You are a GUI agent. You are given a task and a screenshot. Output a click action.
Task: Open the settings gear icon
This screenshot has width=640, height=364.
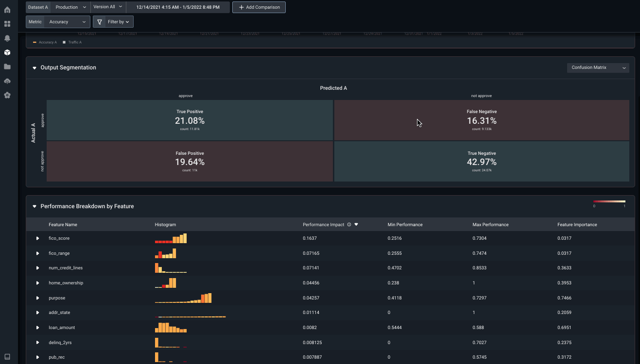point(7,95)
